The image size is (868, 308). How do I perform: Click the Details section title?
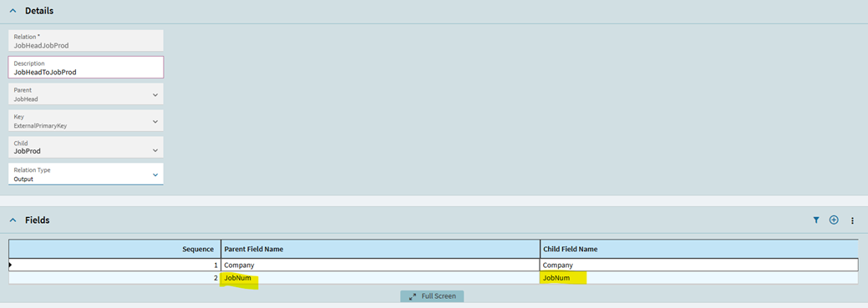click(39, 11)
